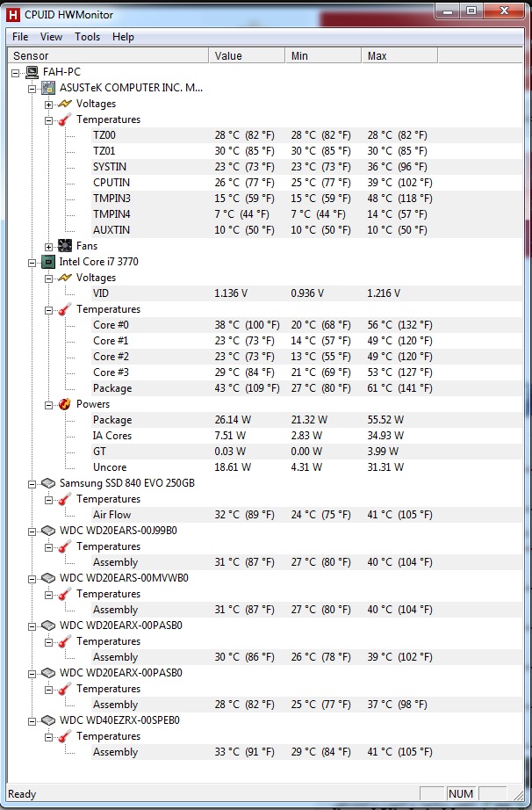Click Samsung SSD Temperatures thermometer icon
Viewport: 532px width, 810px height.
(64, 499)
